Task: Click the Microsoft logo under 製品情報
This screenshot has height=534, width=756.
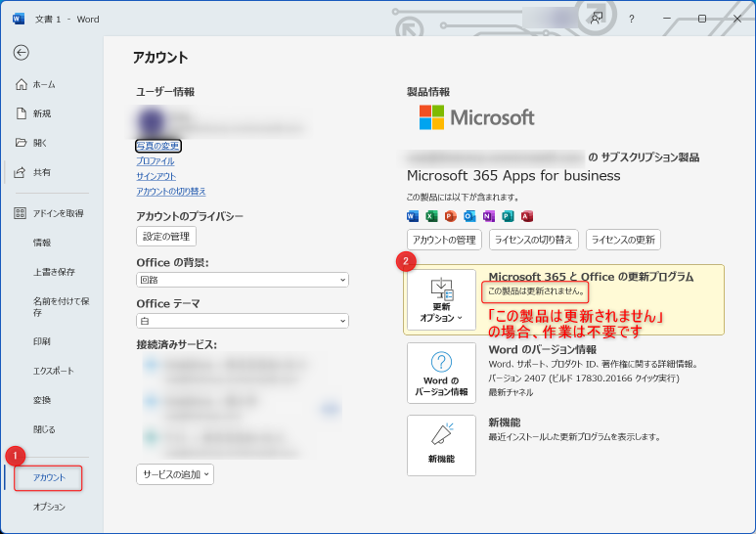Action: (x=477, y=117)
